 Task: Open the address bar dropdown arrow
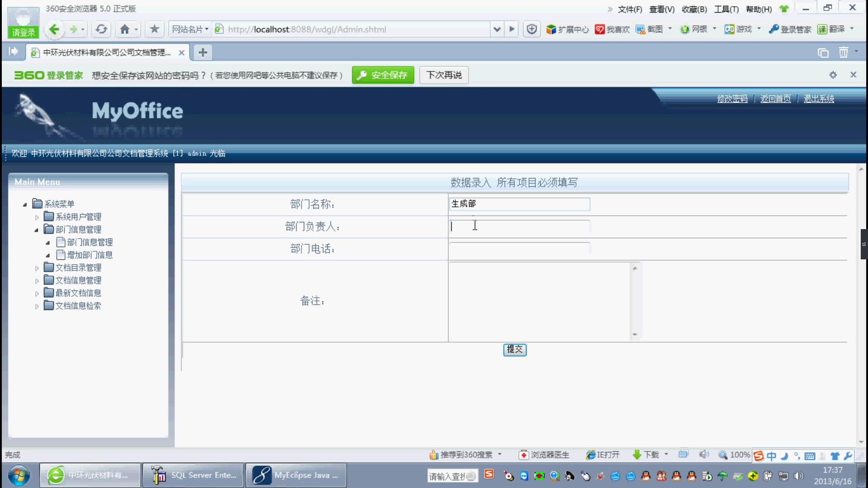pyautogui.click(x=497, y=29)
